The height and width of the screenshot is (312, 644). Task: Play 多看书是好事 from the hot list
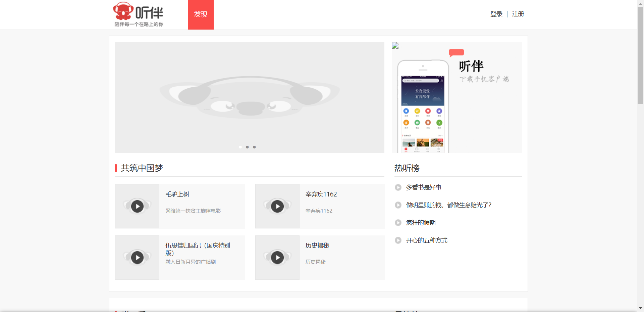[424, 187]
